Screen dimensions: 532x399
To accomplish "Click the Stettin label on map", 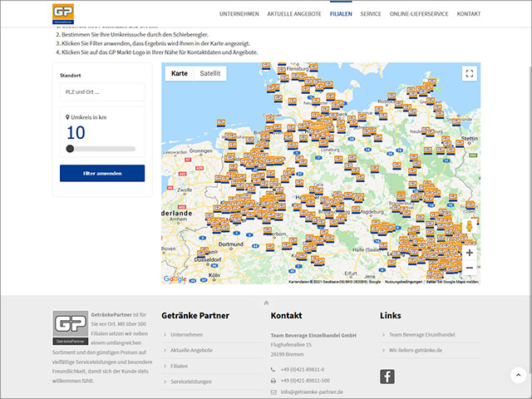I will (470, 139).
